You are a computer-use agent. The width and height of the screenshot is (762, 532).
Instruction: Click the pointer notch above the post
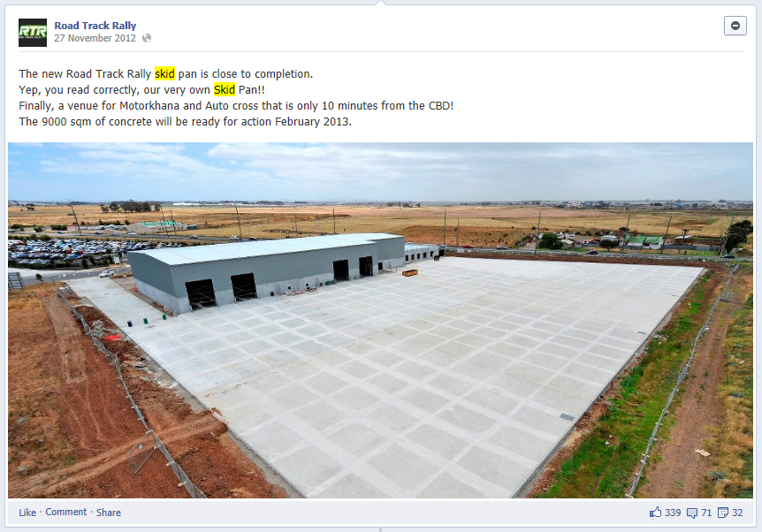click(381, 3)
